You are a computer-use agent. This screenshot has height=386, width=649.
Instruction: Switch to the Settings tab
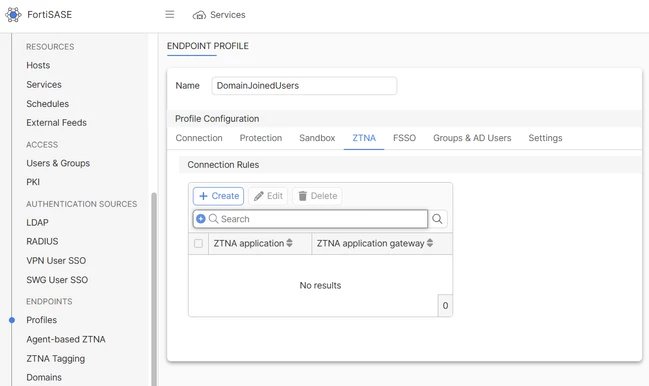(545, 138)
